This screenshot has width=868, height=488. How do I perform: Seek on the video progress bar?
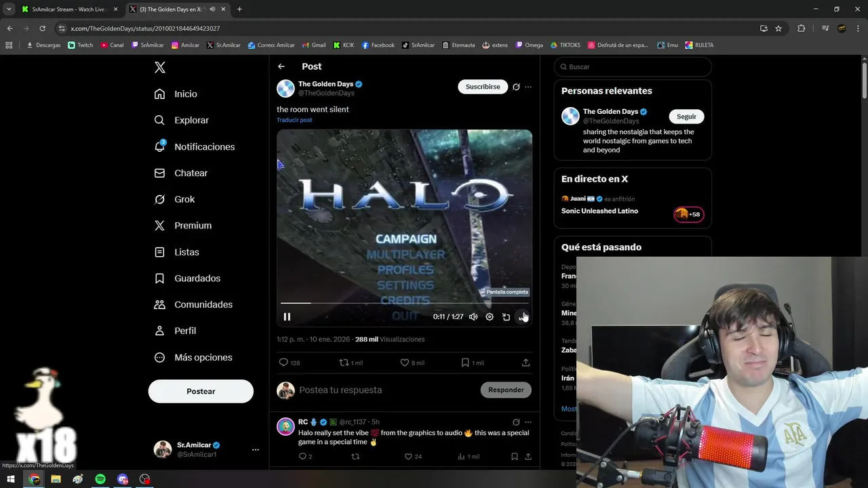pyautogui.click(x=404, y=303)
